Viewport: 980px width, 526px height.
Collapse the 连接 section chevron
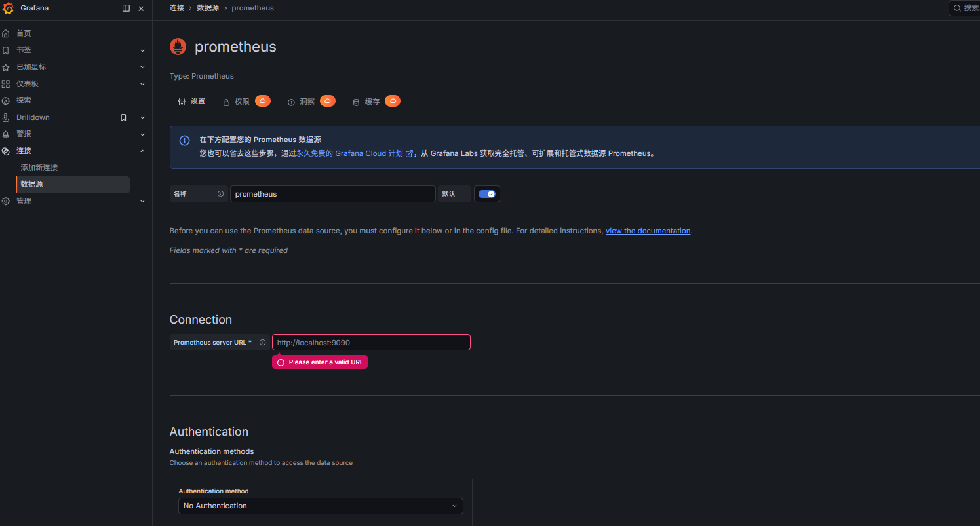pos(142,151)
